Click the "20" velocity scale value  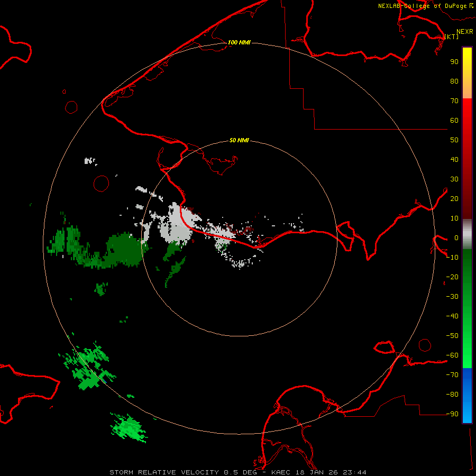pyautogui.click(x=454, y=199)
